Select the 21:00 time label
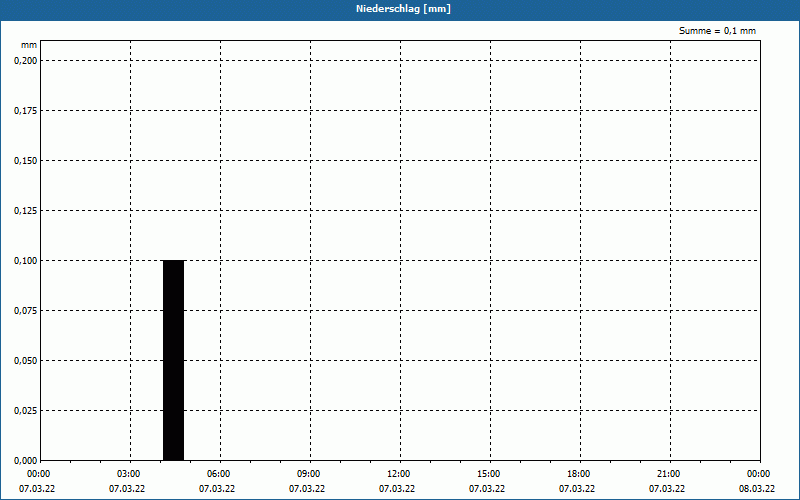Viewport: 800px width, 500px height. pos(667,474)
